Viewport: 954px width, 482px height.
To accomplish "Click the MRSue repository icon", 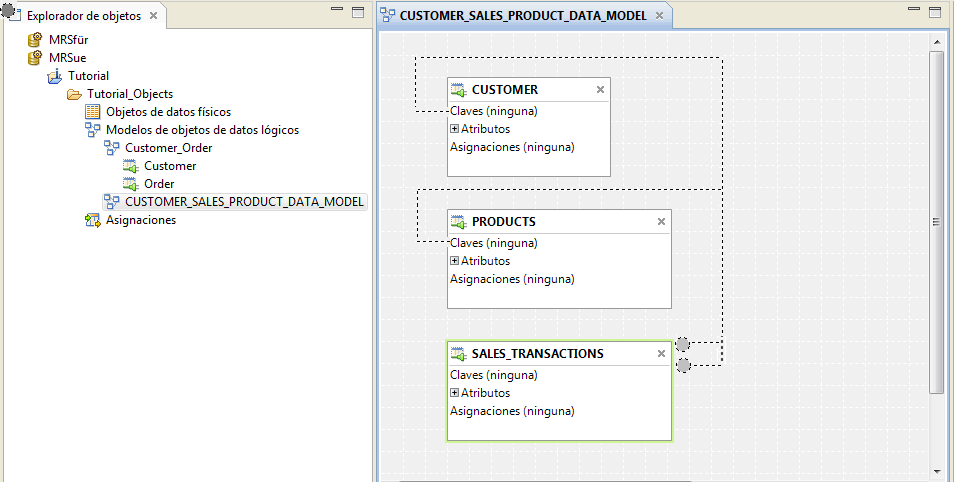I will coord(35,58).
